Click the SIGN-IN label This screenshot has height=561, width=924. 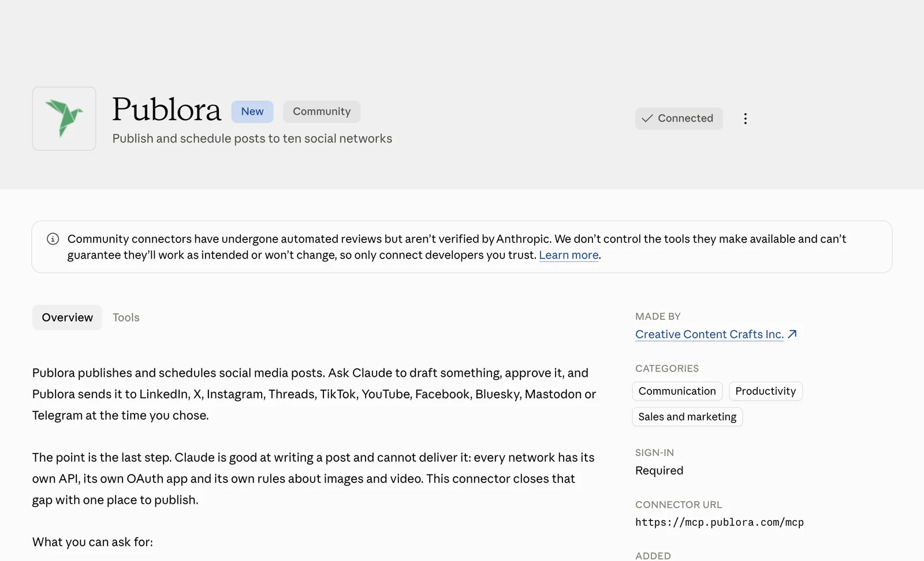pyautogui.click(x=654, y=452)
